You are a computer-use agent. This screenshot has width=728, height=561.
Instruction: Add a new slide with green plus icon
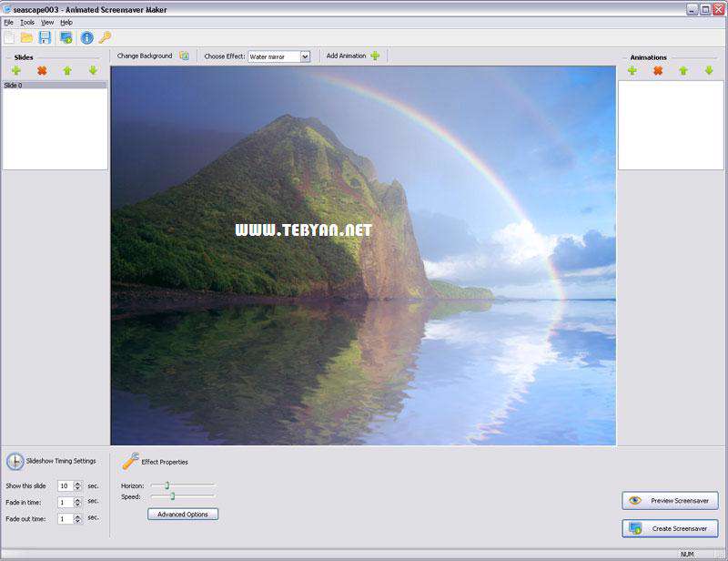[x=16, y=70]
